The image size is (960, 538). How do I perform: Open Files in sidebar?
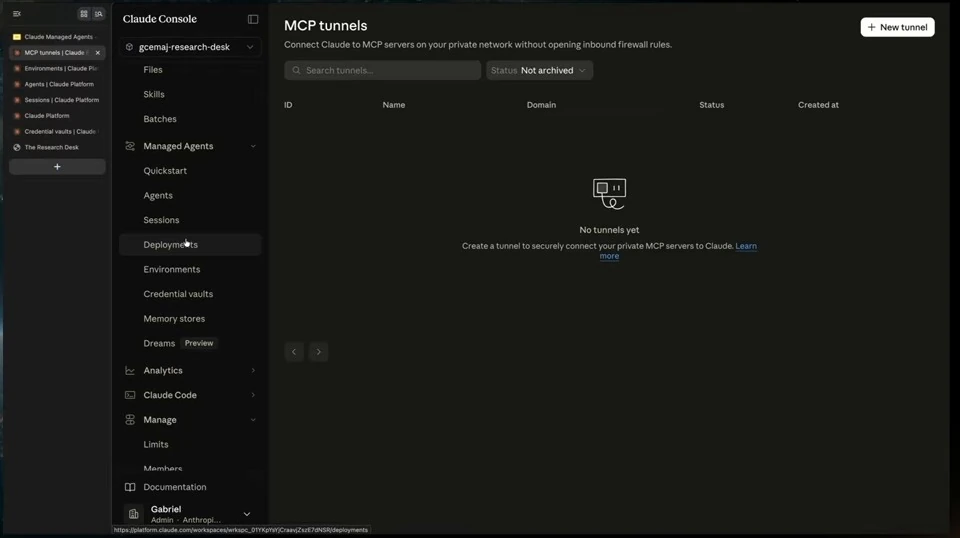tap(153, 70)
